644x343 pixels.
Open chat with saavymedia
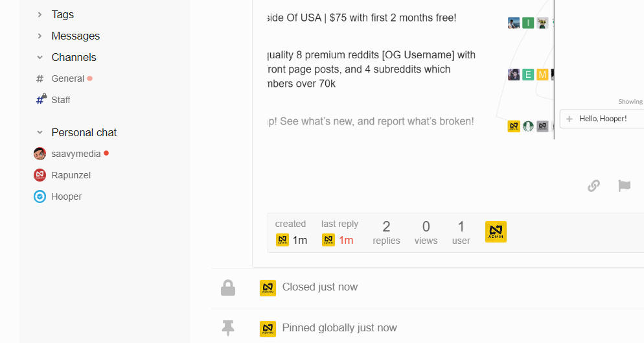(x=76, y=154)
